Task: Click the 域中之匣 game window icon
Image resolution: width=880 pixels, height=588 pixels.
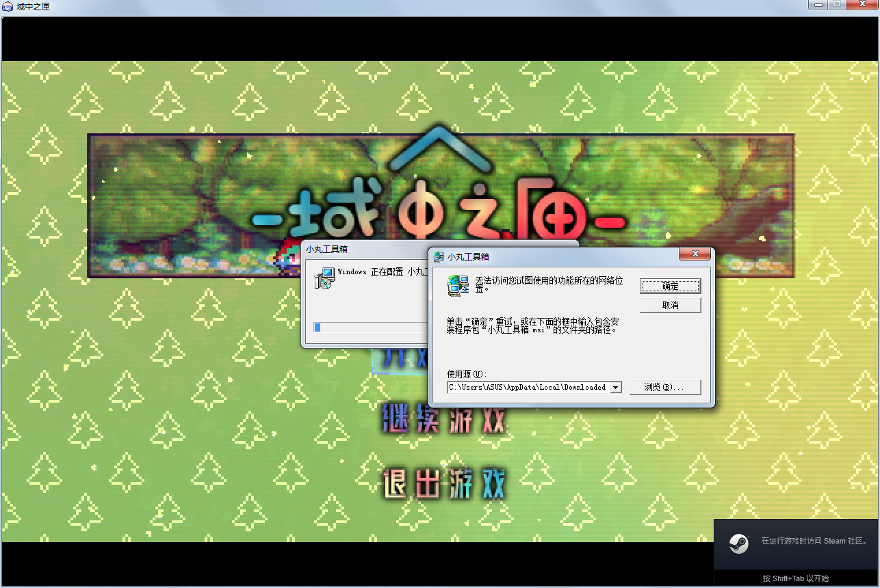Action: pos(8,6)
